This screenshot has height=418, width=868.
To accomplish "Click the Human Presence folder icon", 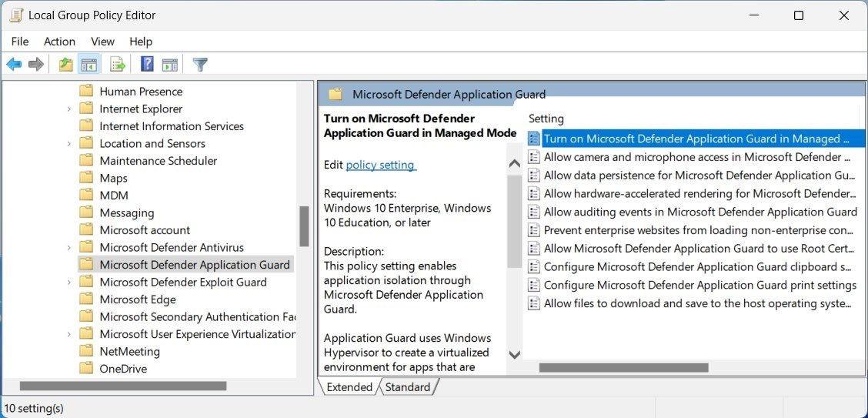I will click(86, 91).
